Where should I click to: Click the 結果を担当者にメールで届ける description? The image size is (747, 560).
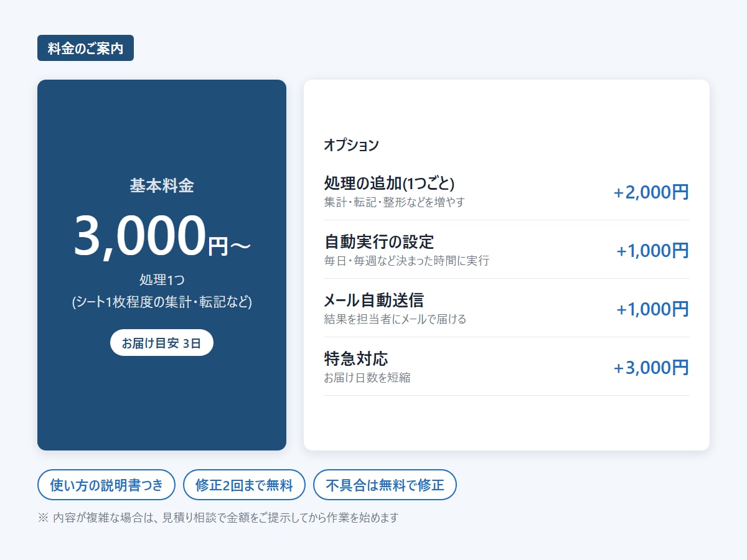395,319
